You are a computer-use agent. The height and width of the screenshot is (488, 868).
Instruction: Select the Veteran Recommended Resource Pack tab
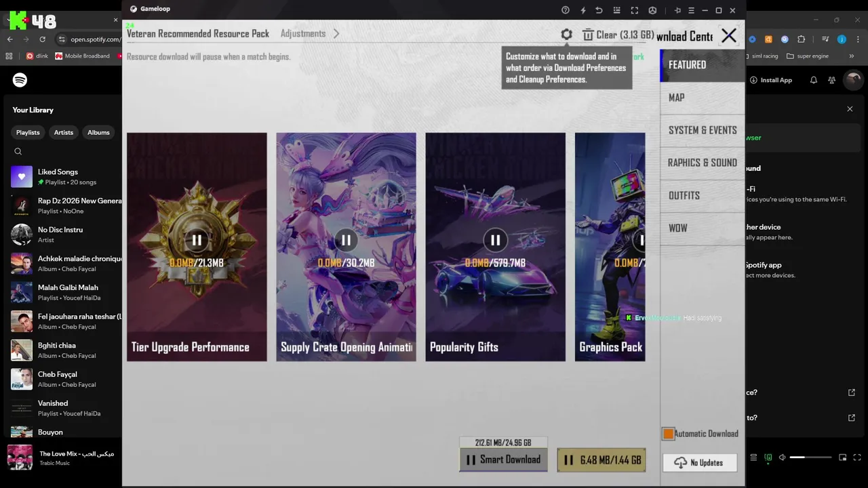(x=198, y=33)
